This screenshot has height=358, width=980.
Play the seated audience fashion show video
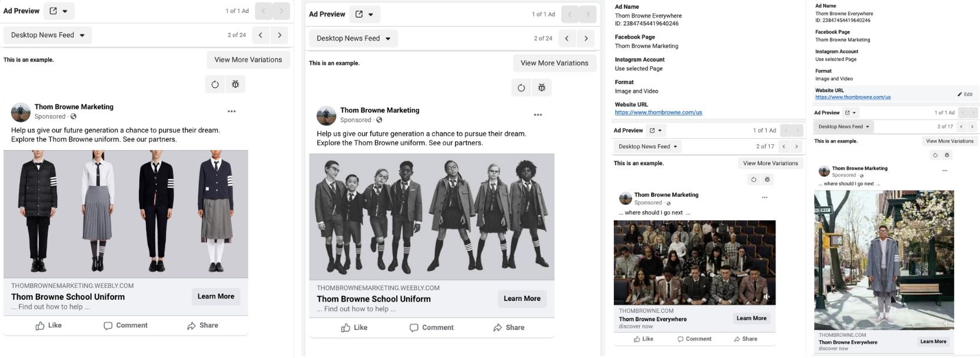695,263
